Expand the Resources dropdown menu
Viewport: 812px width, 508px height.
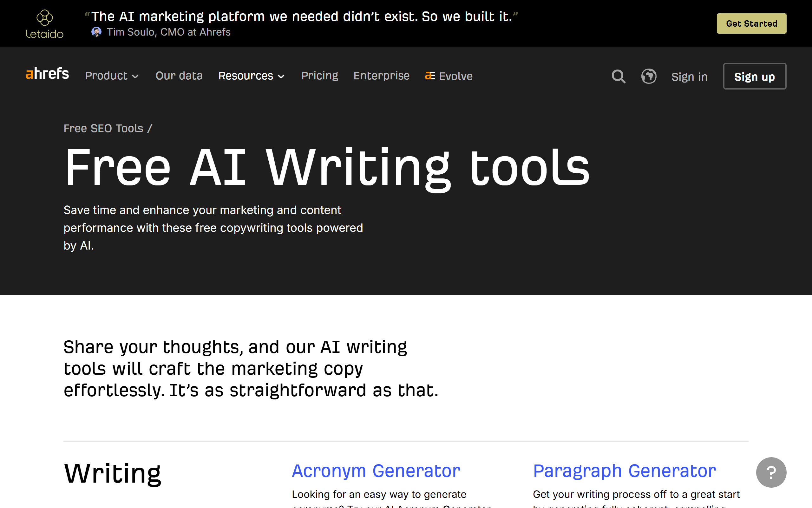pos(251,76)
